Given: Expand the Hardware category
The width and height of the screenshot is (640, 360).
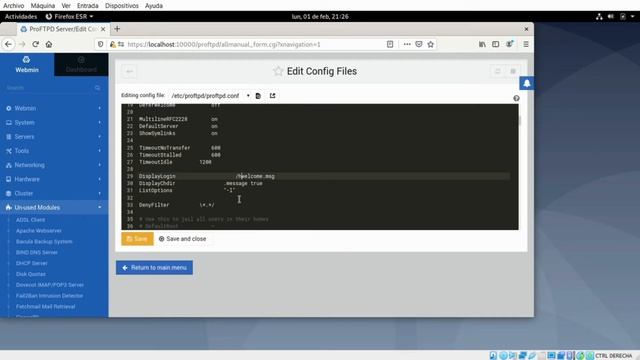Looking at the screenshot, I should pyautogui.click(x=54, y=179).
